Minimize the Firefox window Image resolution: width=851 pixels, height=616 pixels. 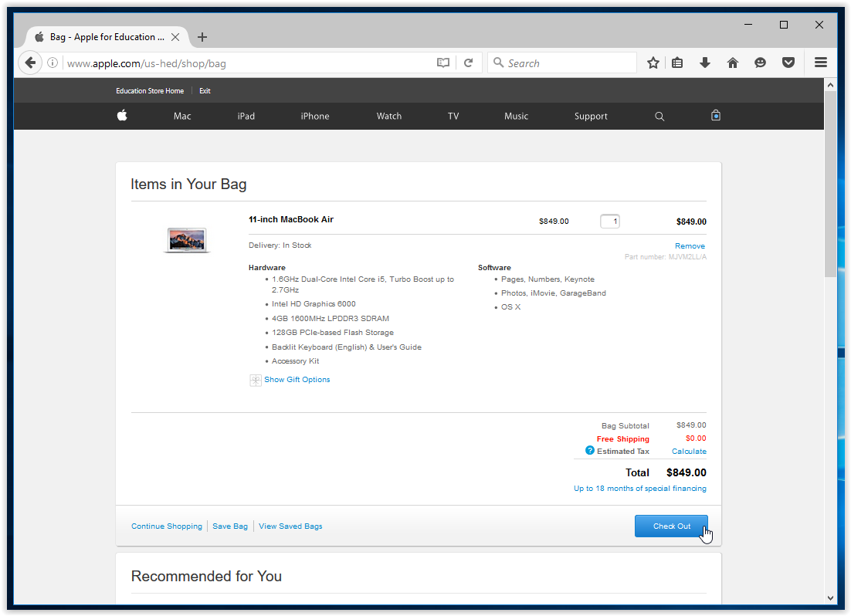click(748, 25)
